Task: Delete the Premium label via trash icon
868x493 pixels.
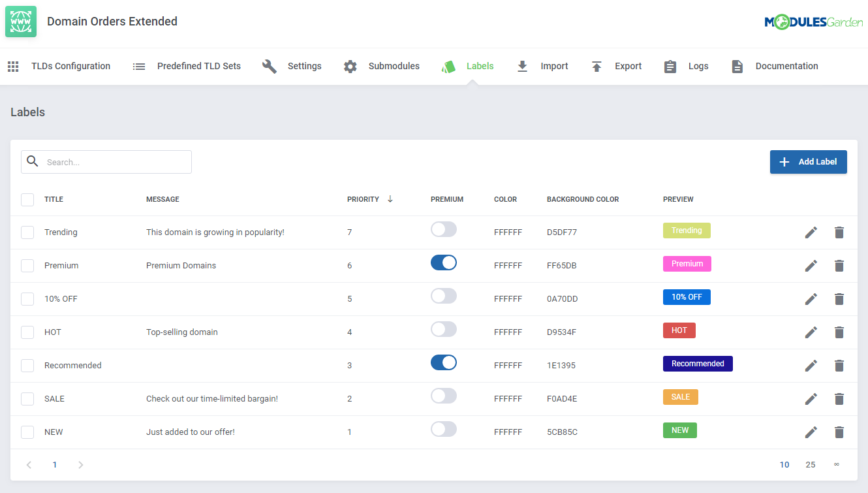Action: pos(839,266)
